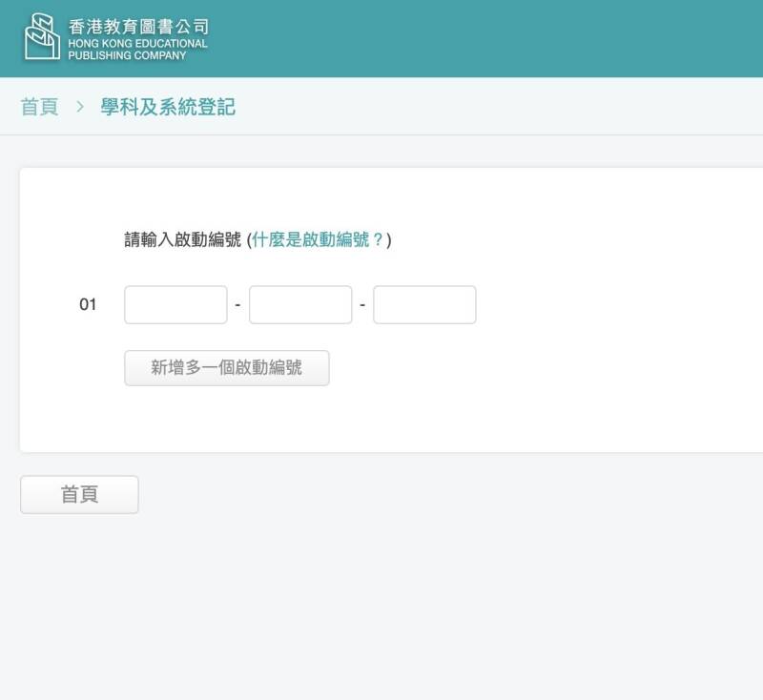Click the 請輸入啟動編號 prompt text
This screenshot has height=700, width=763.
click(182, 239)
